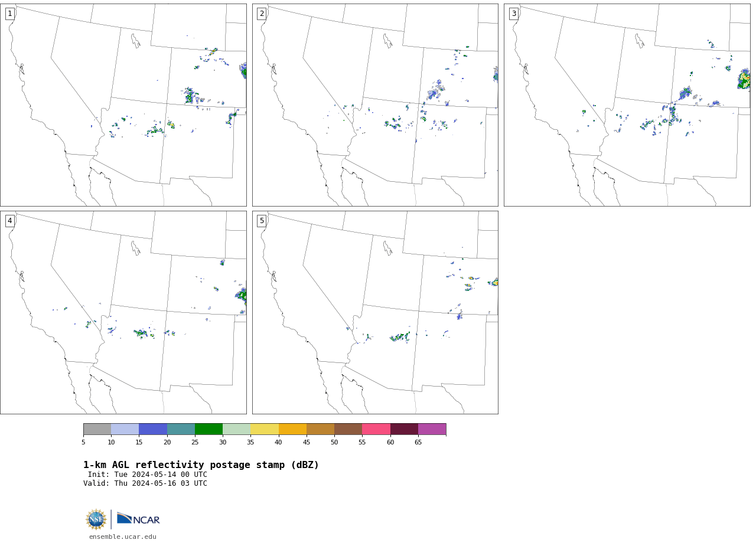Click the Init: Tue 2024-05-14 00 UTC line
756x543 pixels.
click(148, 475)
